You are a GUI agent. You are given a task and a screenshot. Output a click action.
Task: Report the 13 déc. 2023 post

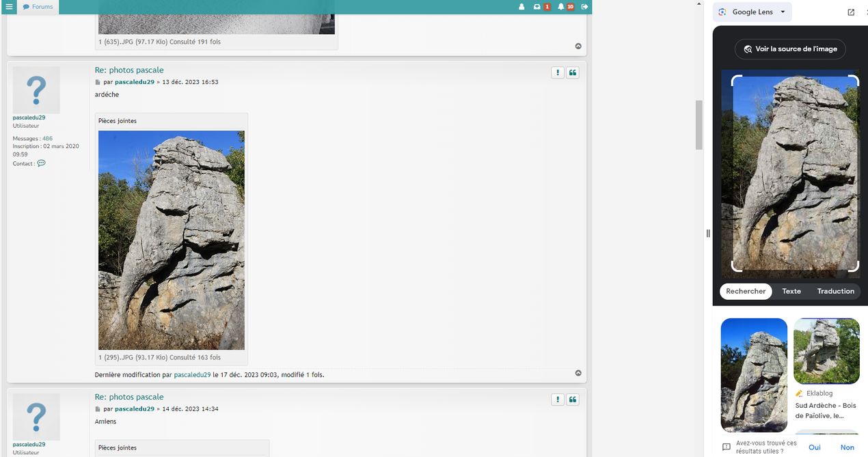pos(558,72)
